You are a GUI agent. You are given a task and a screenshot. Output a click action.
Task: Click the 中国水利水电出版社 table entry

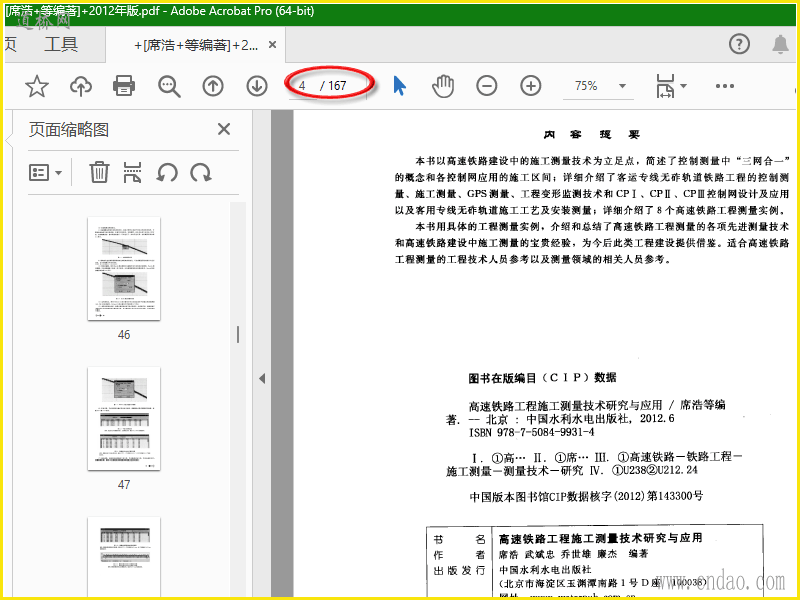click(545, 569)
